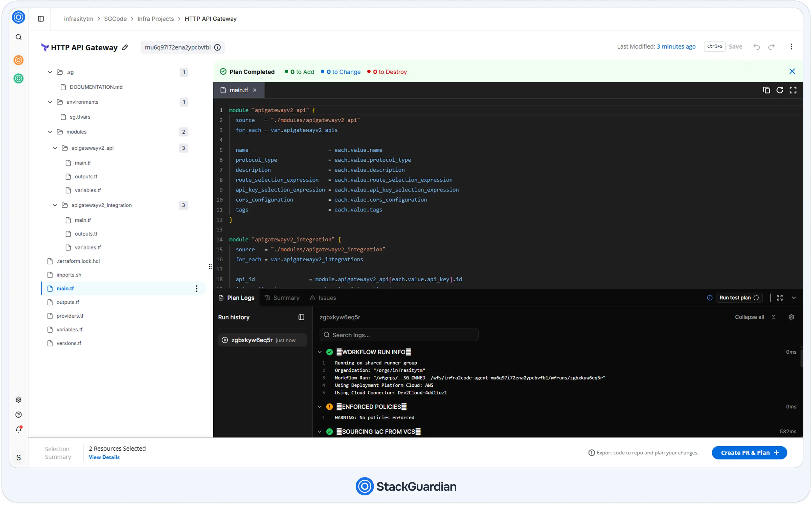
Task: Expand the logs panel to fullscreen
Action: pyautogui.click(x=780, y=298)
